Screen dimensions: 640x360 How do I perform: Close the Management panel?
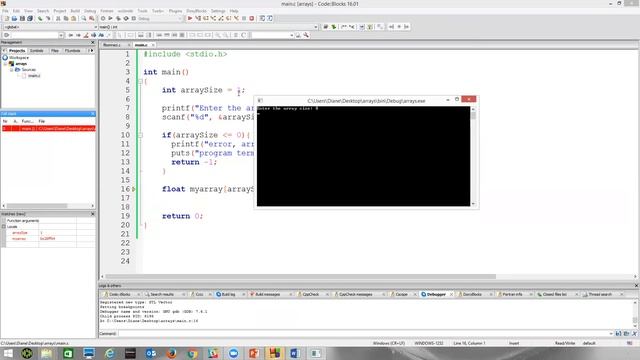click(x=93, y=42)
